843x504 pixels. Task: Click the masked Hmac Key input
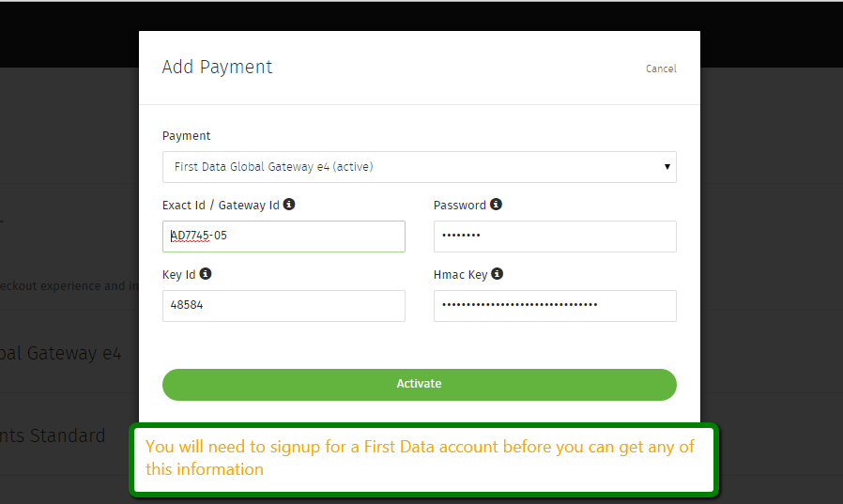(555, 306)
